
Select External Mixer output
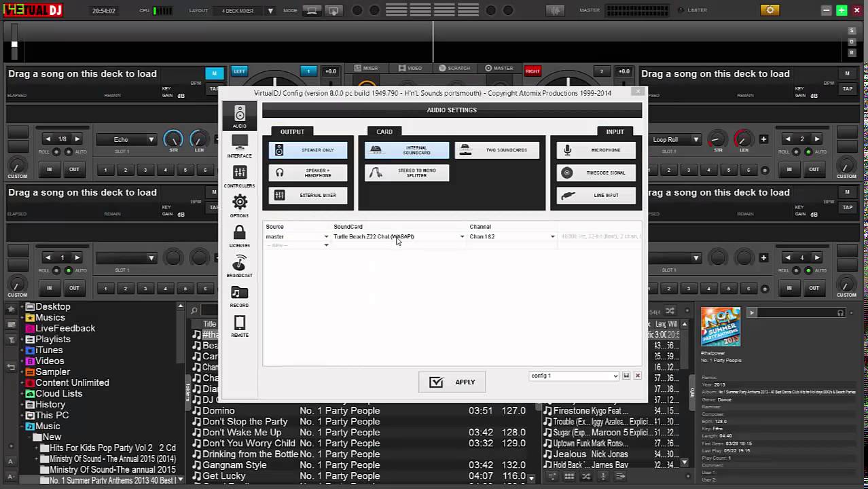[308, 195]
